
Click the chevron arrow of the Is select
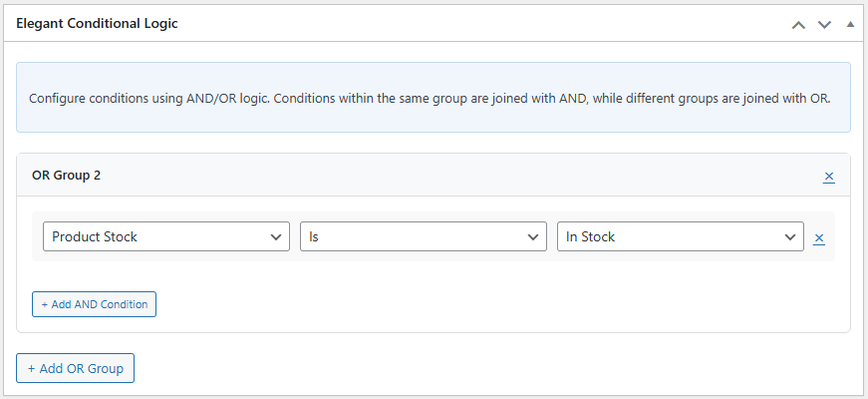coord(533,237)
